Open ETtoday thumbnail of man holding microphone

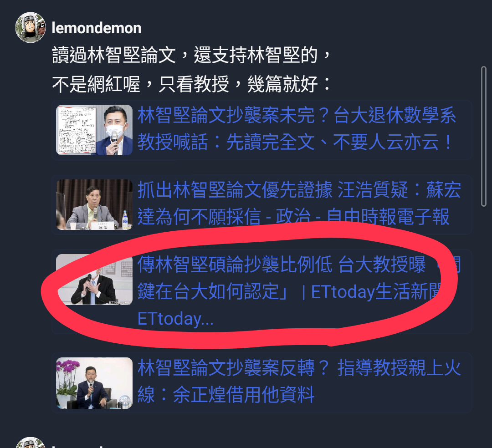[94, 280]
